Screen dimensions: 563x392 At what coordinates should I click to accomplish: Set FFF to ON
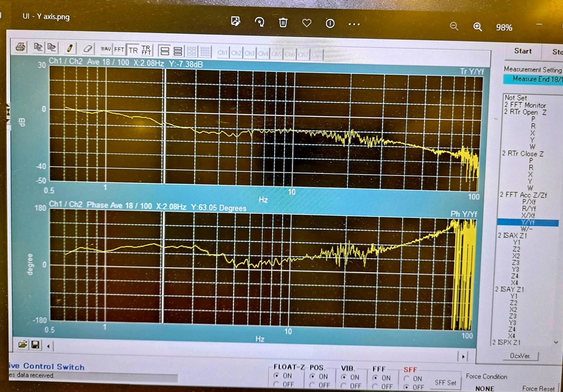[x=375, y=378]
